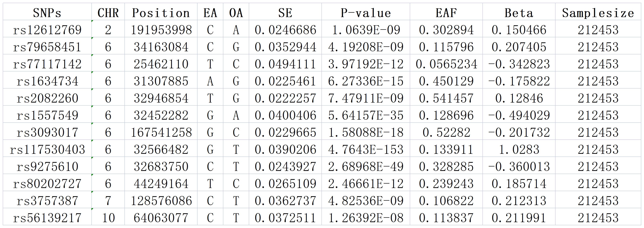
Task: Click the CHR cell showing 10
Action: [108, 217]
